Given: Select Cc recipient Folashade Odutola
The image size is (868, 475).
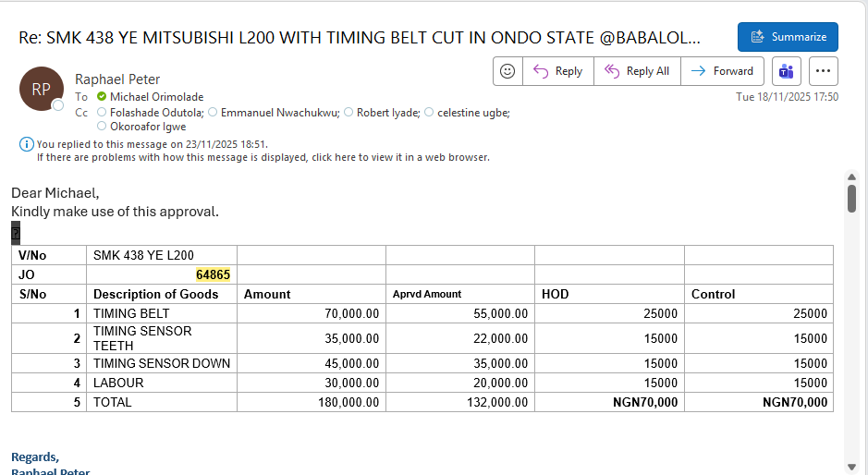Looking at the screenshot, I should 156,113.
